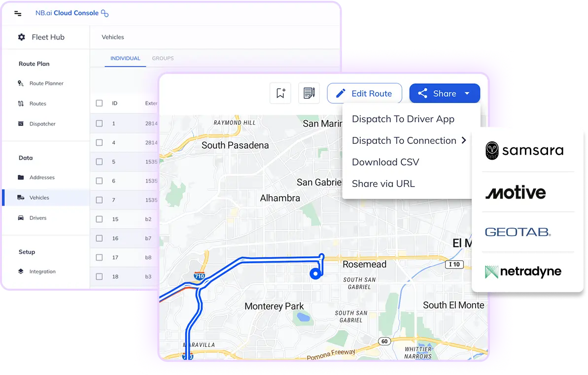Select the Samsara connection logo
The width and height of the screenshot is (588, 375).
point(524,150)
